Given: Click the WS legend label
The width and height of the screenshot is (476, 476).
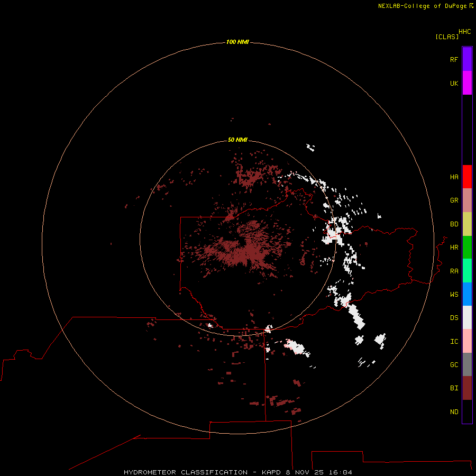Looking at the screenshot, I should click(454, 294).
